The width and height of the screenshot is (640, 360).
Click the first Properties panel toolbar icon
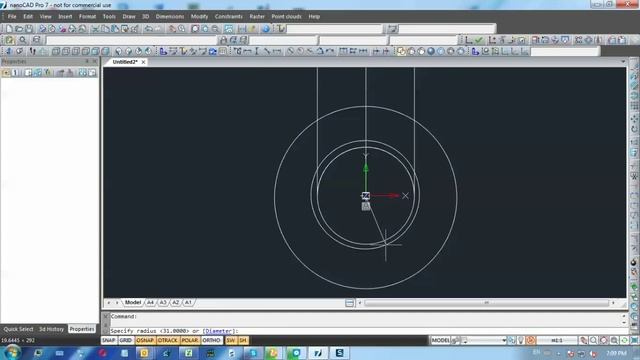point(6,73)
